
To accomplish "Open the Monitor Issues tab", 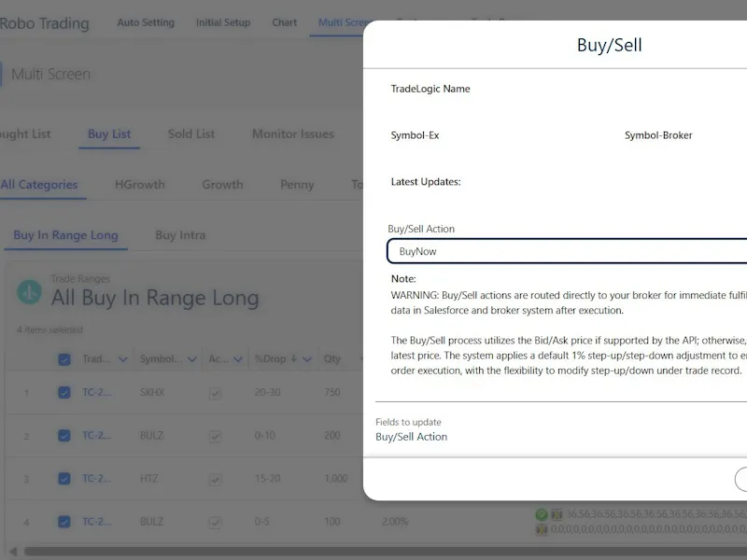I will [293, 133].
